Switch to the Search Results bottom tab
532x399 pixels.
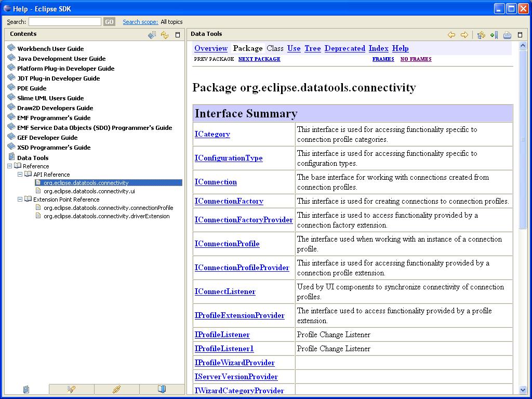(72, 389)
